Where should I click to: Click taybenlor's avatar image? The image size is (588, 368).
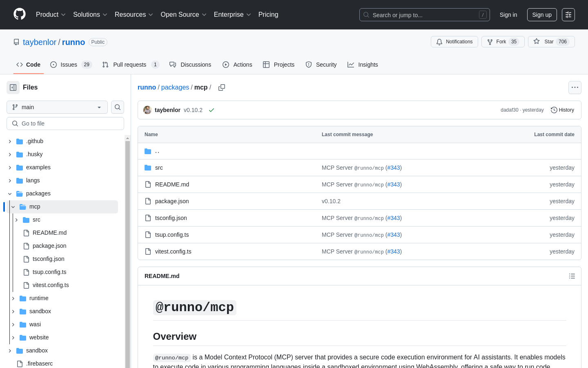pyautogui.click(x=147, y=110)
